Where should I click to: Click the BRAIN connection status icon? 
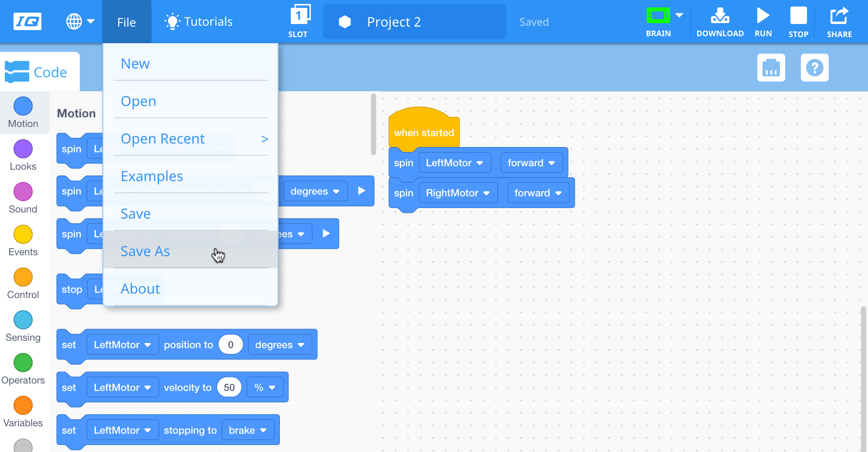[659, 16]
